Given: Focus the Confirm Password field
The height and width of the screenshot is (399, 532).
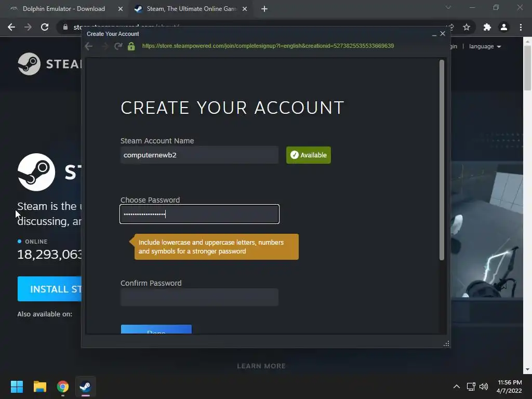Looking at the screenshot, I should pos(199,297).
